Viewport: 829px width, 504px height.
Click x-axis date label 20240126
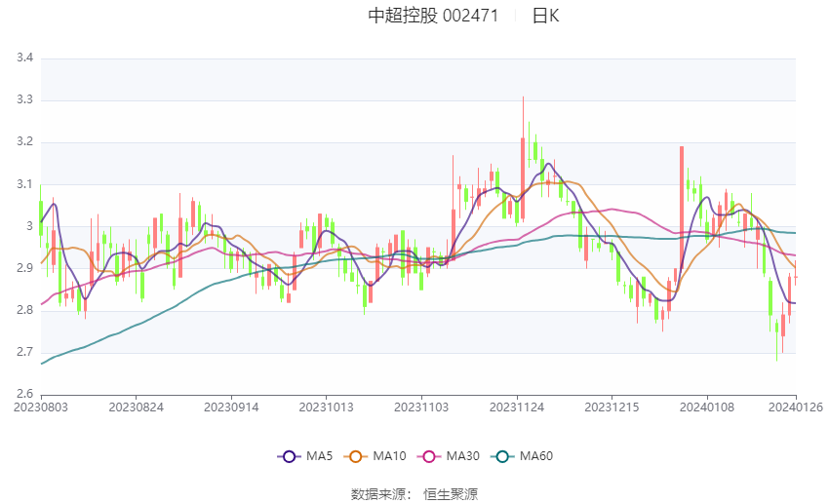pyautogui.click(x=796, y=407)
